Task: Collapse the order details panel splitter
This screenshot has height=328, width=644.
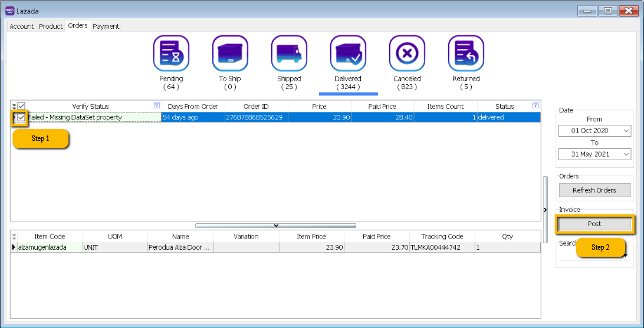Action: [x=275, y=225]
